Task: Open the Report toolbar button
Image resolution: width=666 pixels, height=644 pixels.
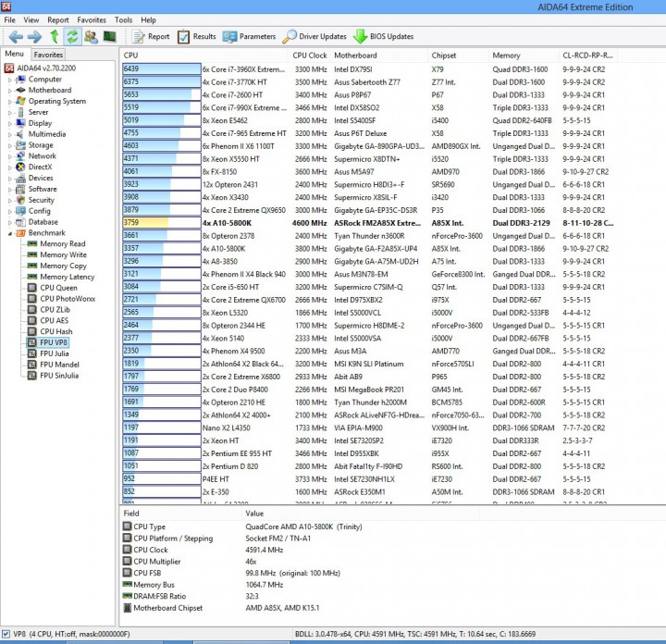Action: (x=151, y=36)
